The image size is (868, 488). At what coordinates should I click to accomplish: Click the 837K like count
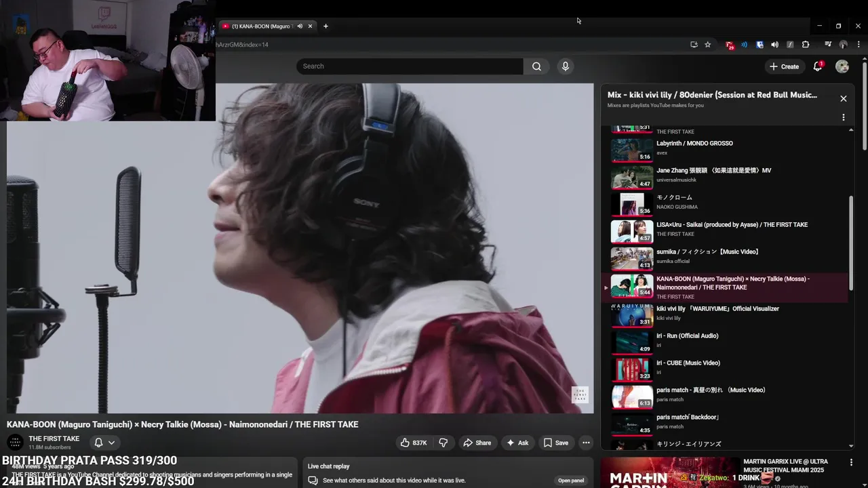click(420, 443)
